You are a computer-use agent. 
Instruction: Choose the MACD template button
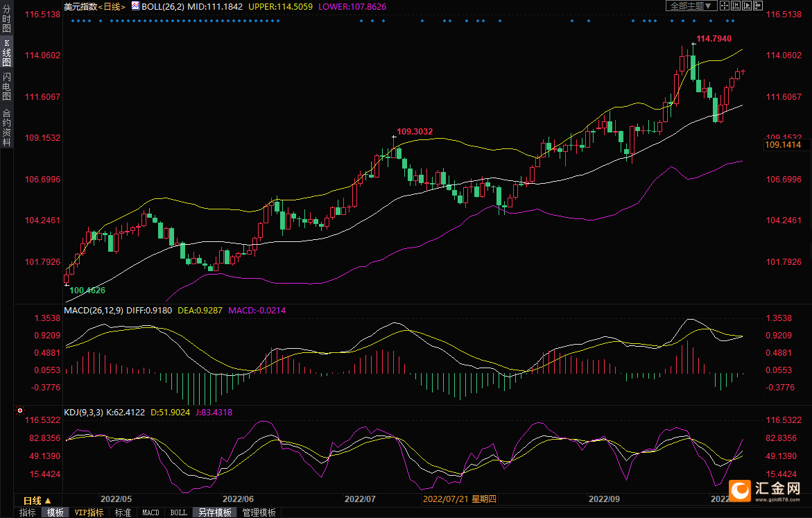point(150,512)
